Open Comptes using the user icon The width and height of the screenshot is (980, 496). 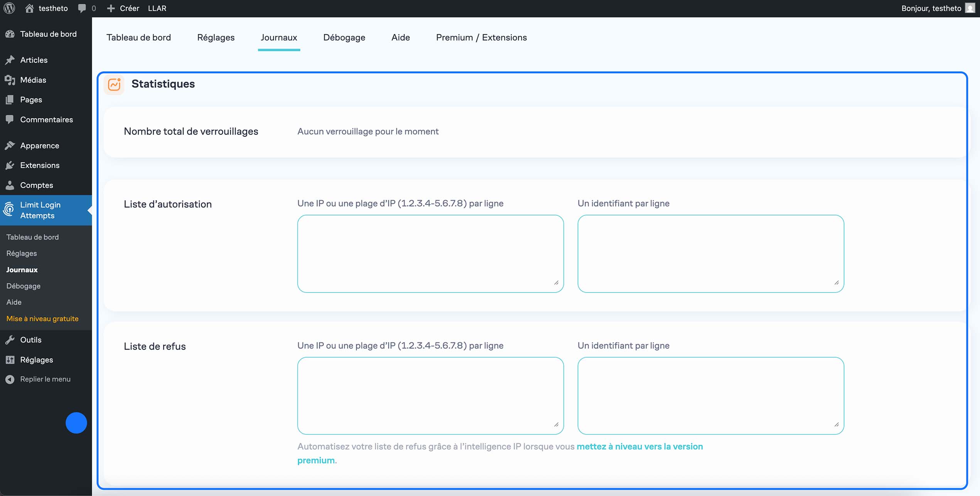pos(10,185)
